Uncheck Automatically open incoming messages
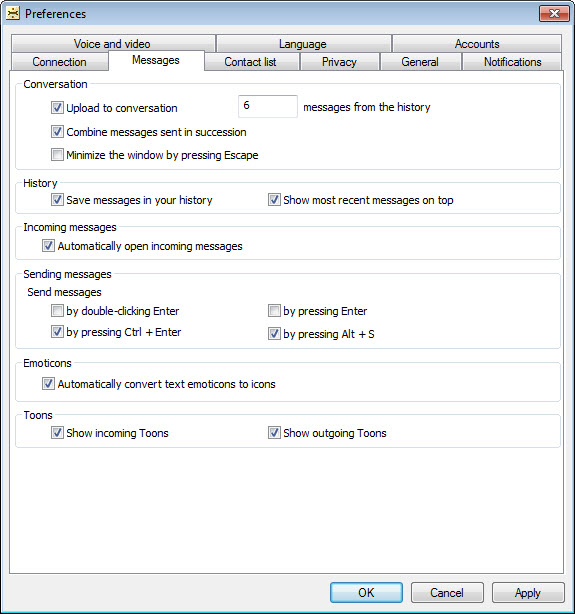 [x=48, y=246]
